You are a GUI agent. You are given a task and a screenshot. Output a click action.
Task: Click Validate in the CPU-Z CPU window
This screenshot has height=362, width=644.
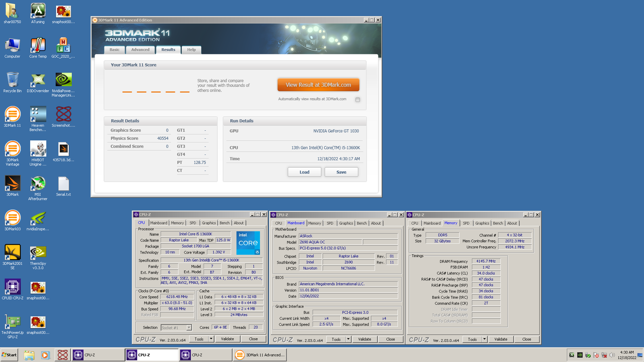(x=227, y=339)
